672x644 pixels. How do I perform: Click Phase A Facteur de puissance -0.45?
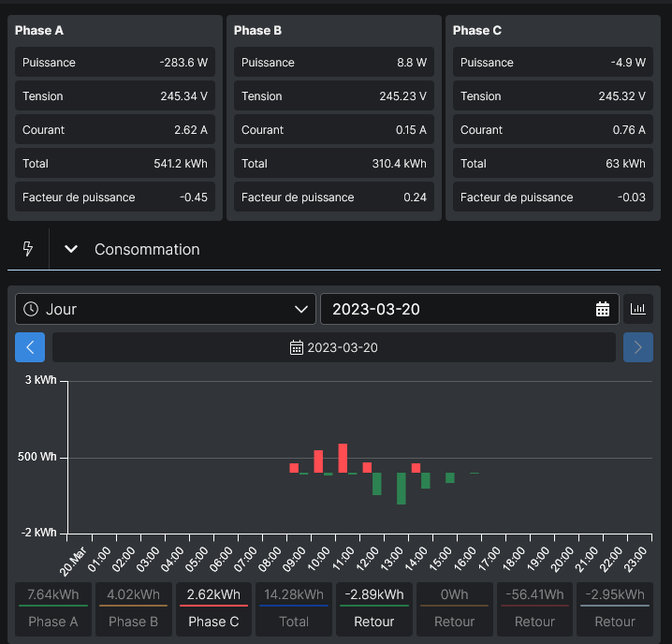tap(115, 198)
